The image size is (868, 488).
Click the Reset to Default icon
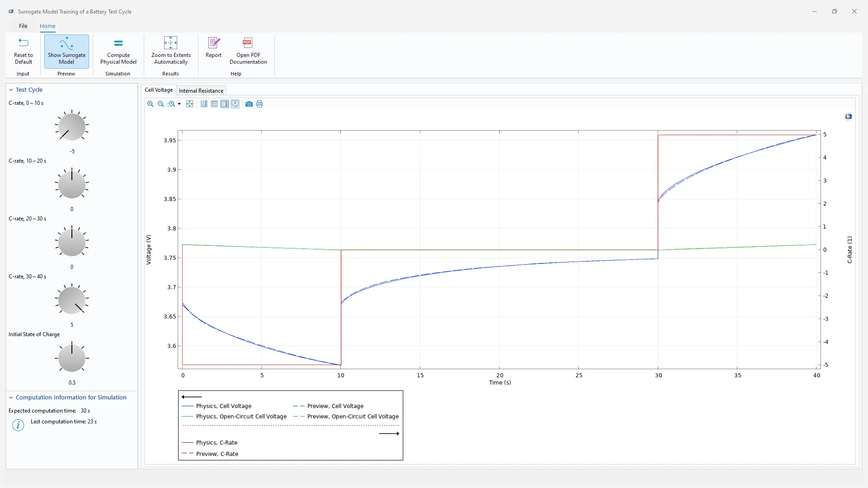pos(23,51)
